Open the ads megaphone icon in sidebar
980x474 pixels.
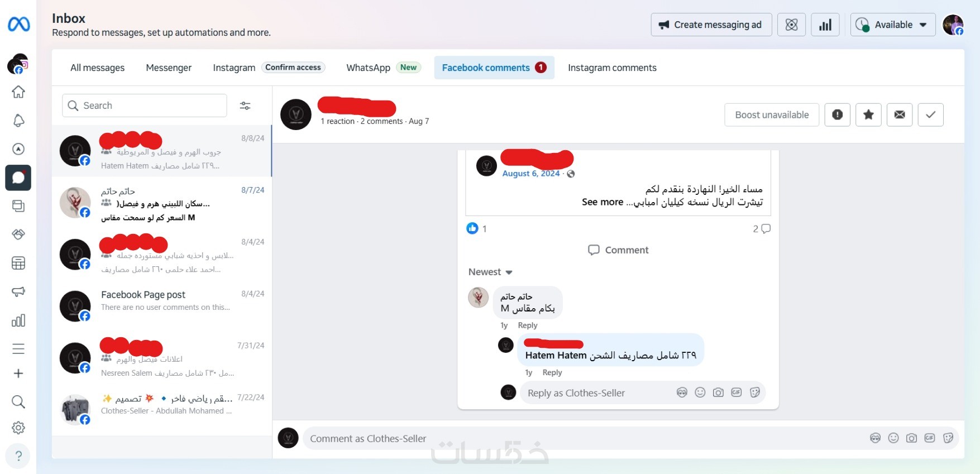(x=18, y=291)
